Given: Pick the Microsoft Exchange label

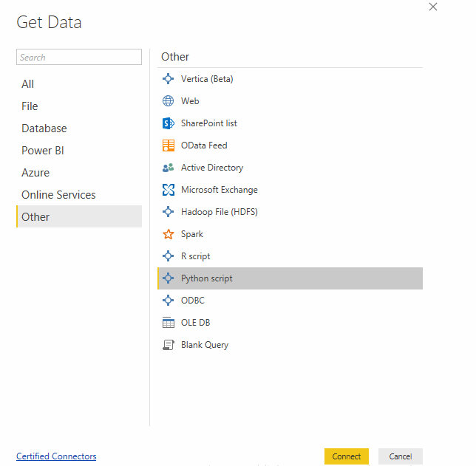Looking at the screenshot, I should click(x=220, y=190).
